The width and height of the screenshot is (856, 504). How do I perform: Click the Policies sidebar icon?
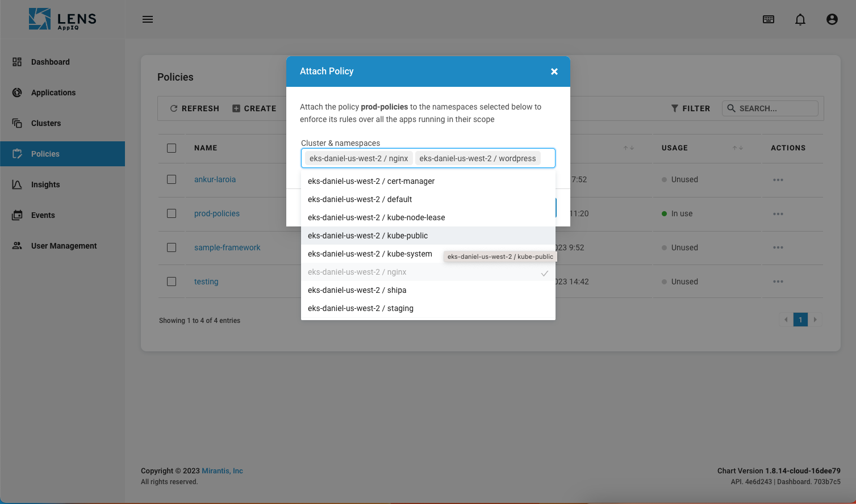point(17,154)
